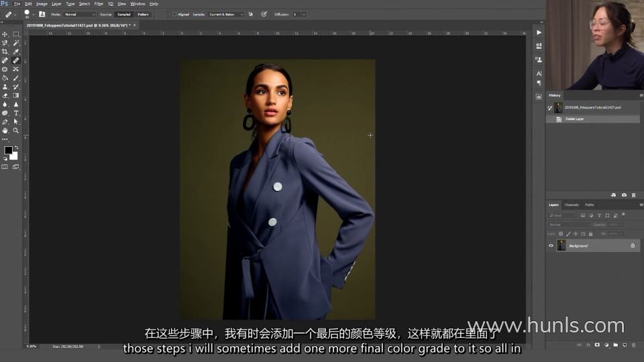Toggle Lock all padlock in Layers

point(590,234)
